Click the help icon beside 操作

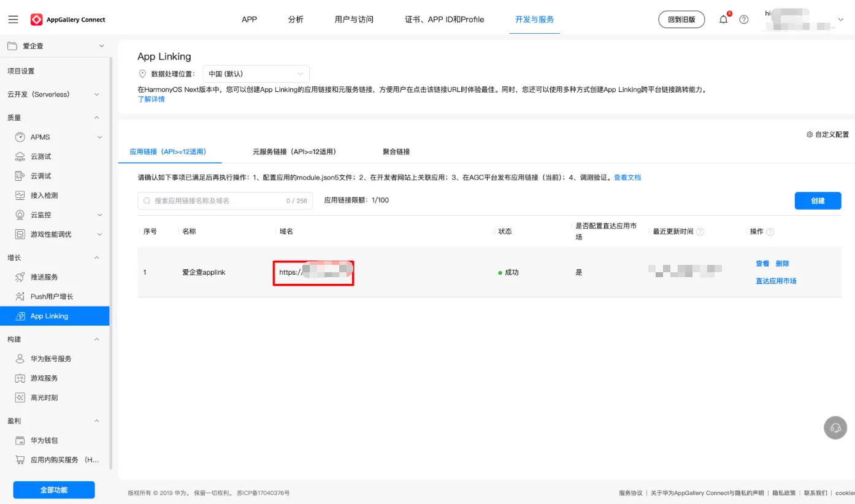[770, 232]
